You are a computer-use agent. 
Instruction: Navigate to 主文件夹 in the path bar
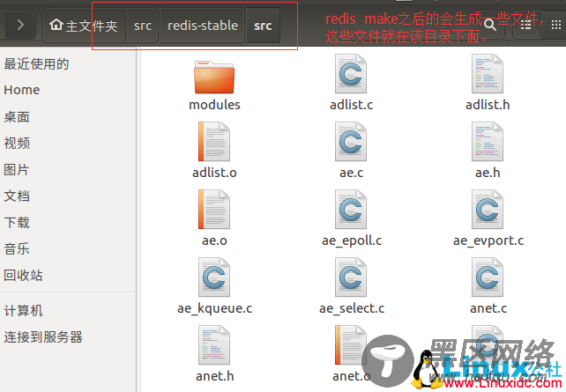(84, 26)
